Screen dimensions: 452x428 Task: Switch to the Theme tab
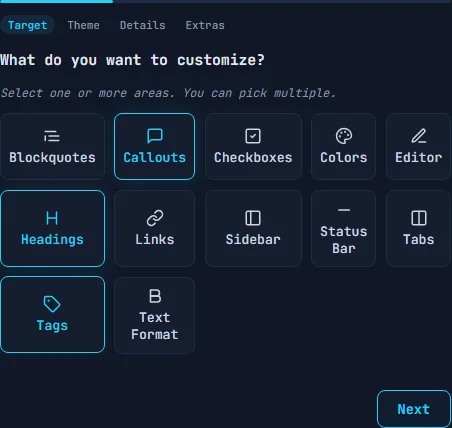pyautogui.click(x=83, y=25)
